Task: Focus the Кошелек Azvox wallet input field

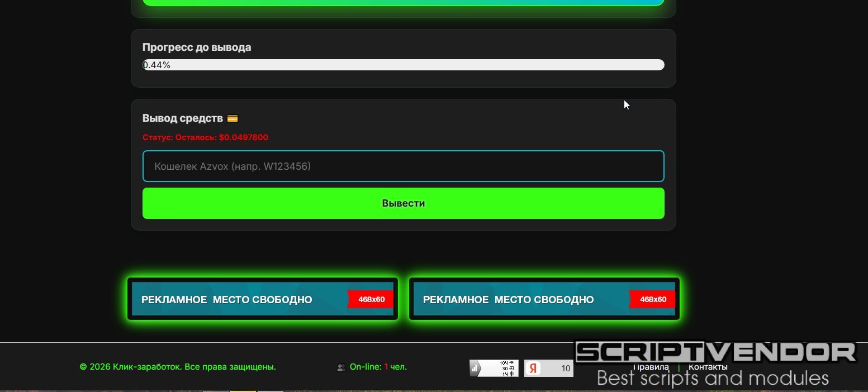Action: coord(403,166)
